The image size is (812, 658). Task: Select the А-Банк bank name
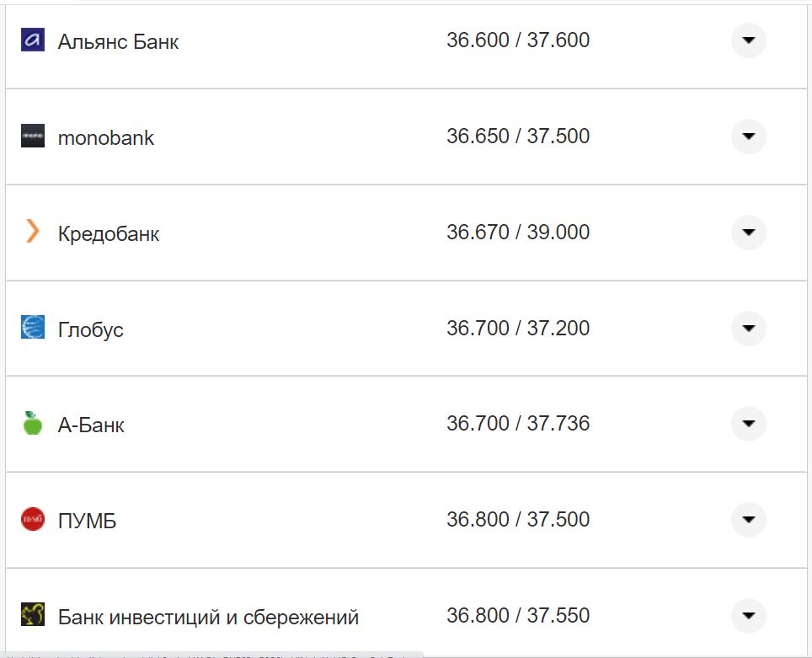tap(91, 425)
